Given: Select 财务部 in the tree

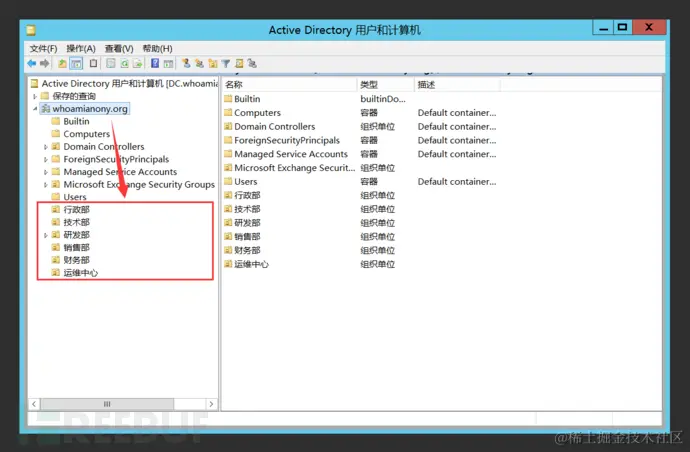Looking at the screenshot, I should [x=77, y=260].
